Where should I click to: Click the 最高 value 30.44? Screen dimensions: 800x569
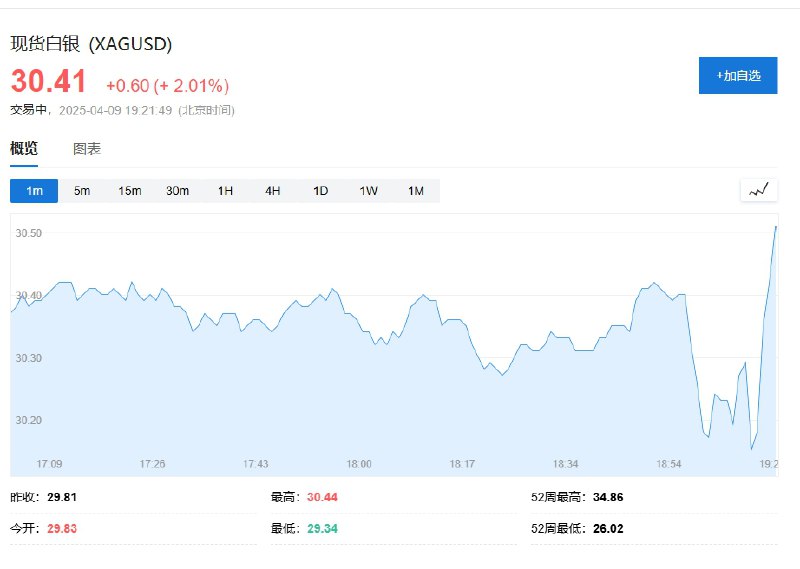click(322, 497)
